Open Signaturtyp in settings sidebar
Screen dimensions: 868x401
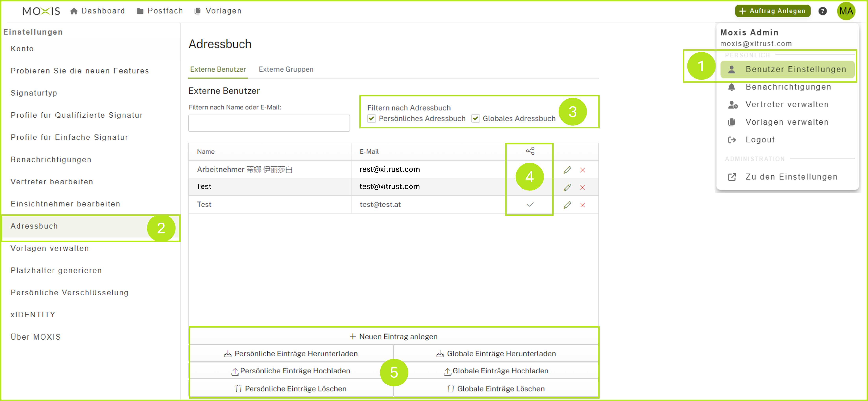[x=34, y=93]
